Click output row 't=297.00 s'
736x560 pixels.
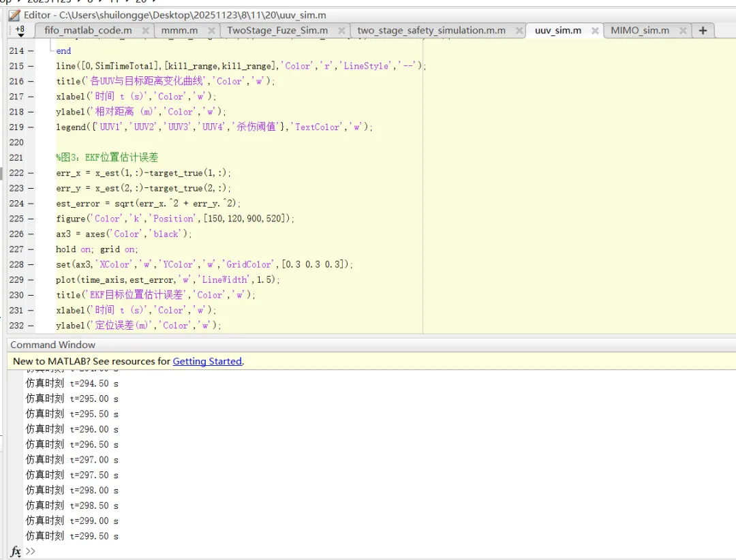click(72, 460)
